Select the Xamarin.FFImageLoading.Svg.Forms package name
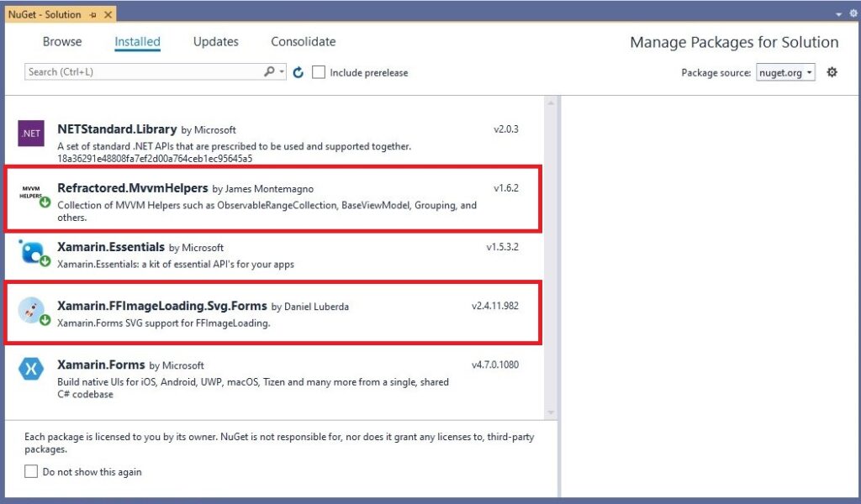 point(162,306)
